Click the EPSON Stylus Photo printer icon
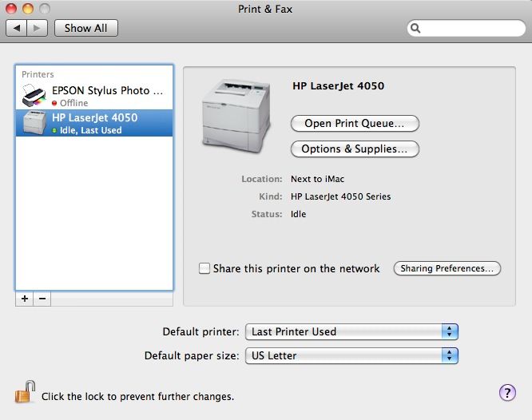This screenshot has height=420, width=532. [34, 97]
